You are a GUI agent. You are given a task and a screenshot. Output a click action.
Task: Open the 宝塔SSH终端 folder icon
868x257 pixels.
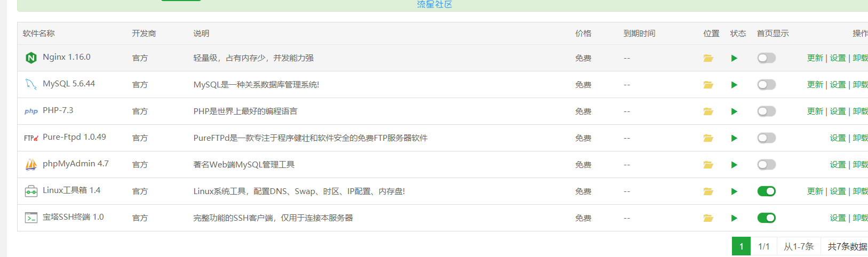coord(708,218)
